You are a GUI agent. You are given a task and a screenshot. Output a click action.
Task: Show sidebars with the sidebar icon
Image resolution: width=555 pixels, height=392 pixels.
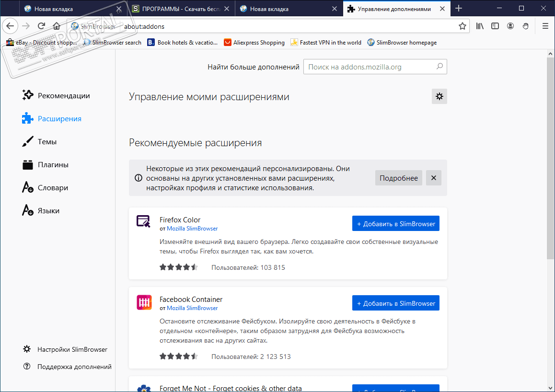(x=495, y=26)
